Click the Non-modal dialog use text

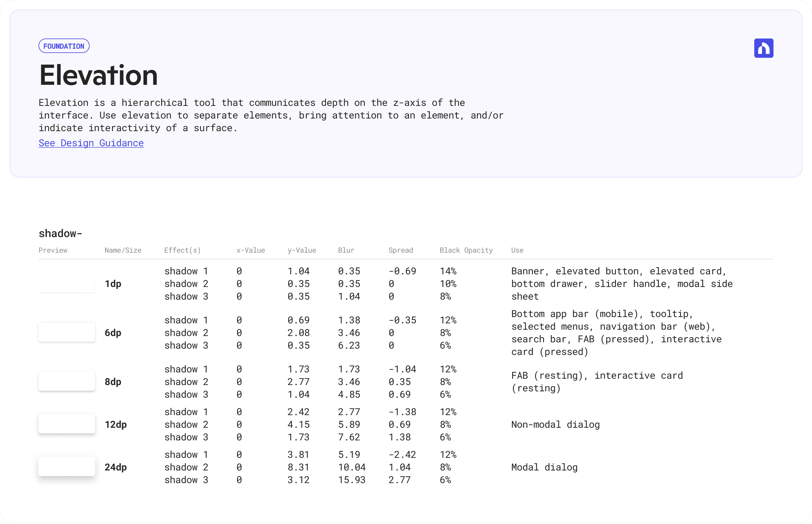pyautogui.click(x=555, y=425)
